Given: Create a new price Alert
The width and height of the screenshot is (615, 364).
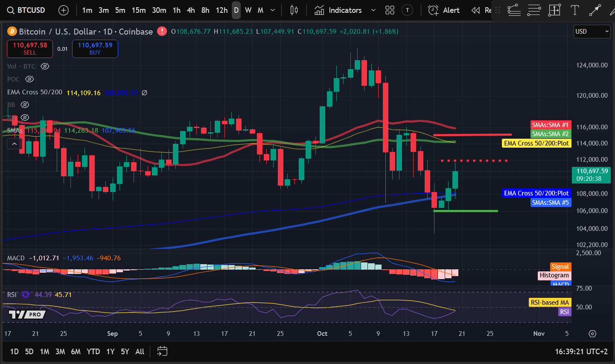Looking at the screenshot, I should tap(444, 10).
